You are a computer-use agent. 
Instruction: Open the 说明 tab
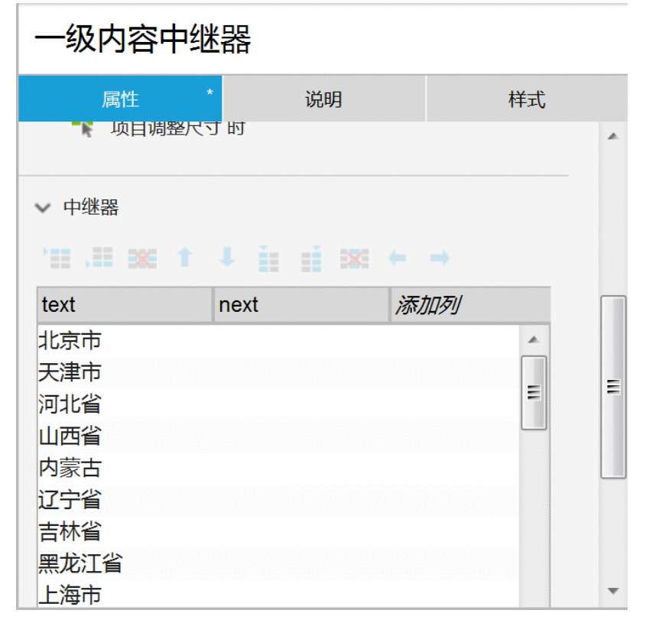click(323, 99)
